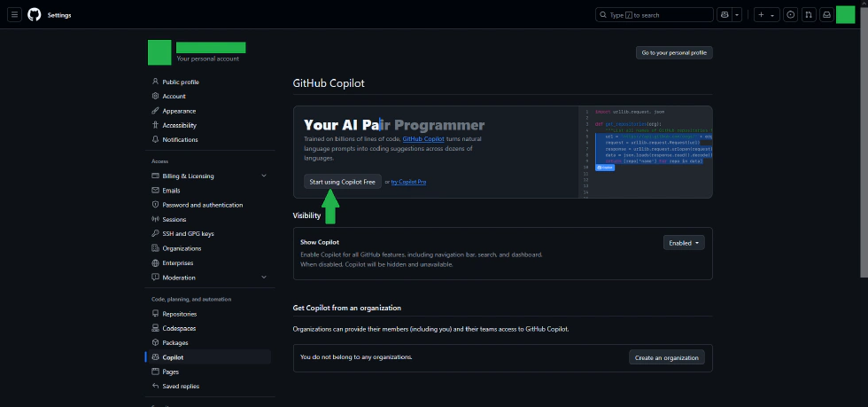Expand the Moderation section

point(264,278)
